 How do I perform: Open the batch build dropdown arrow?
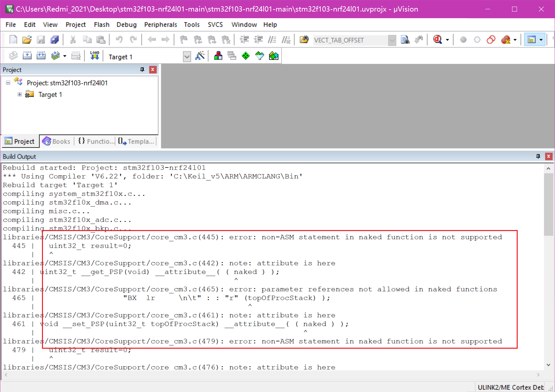pyautogui.click(x=65, y=56)
